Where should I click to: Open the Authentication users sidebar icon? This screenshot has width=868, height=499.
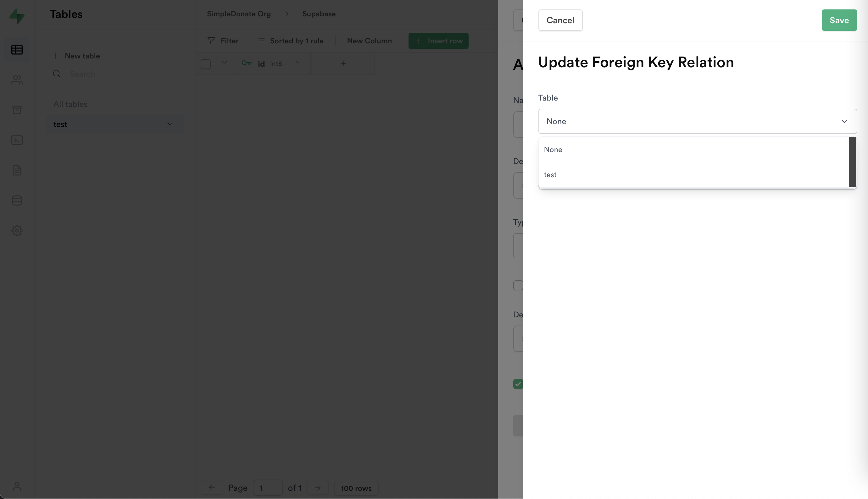[17, 80]
